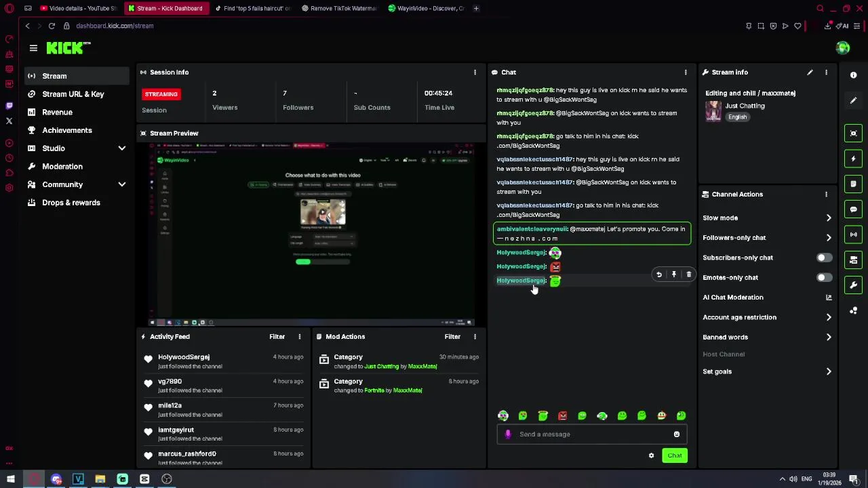Viewport: 868px width, 488px height.
Task: Edit stream info with pencil icon
Action: pos(810,73)
